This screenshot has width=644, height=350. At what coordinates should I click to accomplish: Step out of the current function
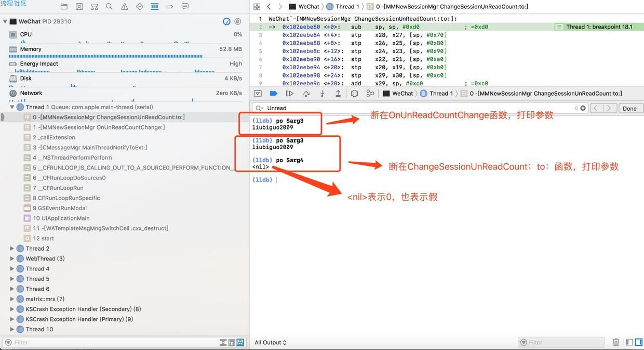click(338, 94)
